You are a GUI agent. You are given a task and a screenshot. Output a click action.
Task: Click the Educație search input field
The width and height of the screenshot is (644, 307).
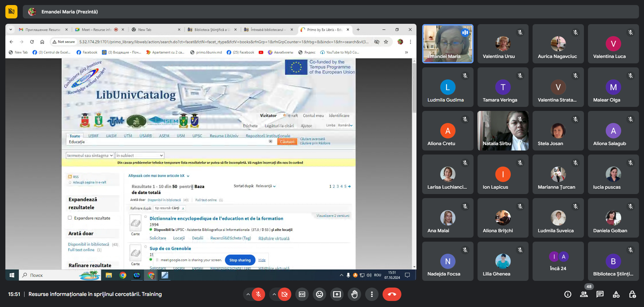point(168,142)
